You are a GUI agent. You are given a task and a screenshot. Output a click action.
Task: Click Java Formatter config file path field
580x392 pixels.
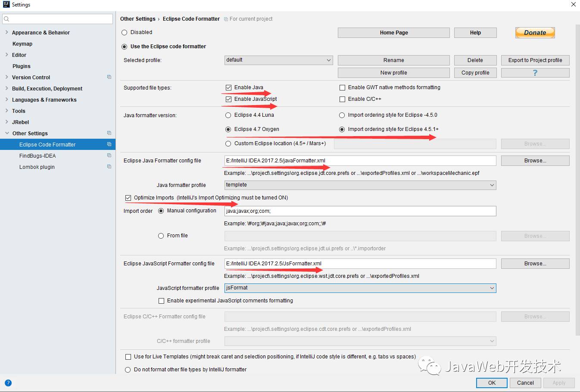[x=360, y=161]
